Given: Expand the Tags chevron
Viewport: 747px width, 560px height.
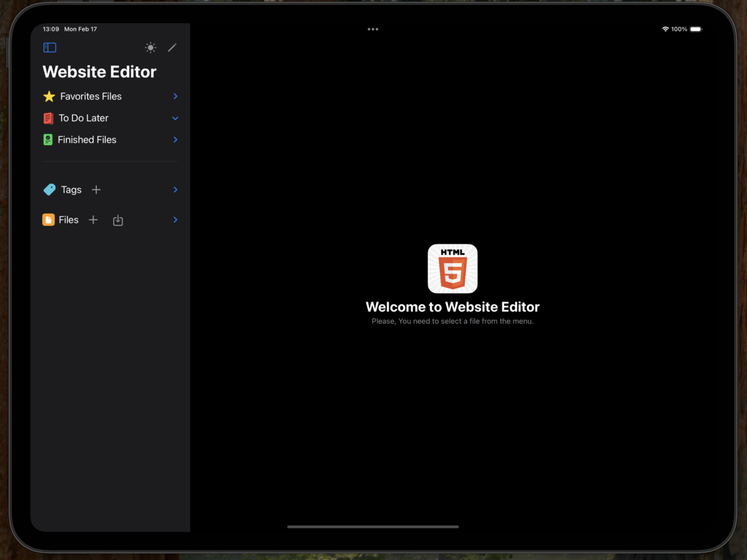Looking at the screenshot, I should [175, 189].
